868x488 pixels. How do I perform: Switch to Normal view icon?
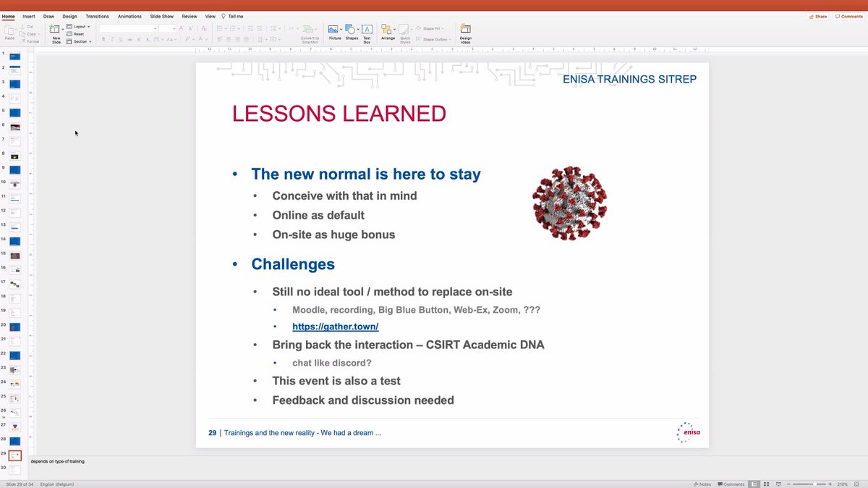(x=754, y=484)
